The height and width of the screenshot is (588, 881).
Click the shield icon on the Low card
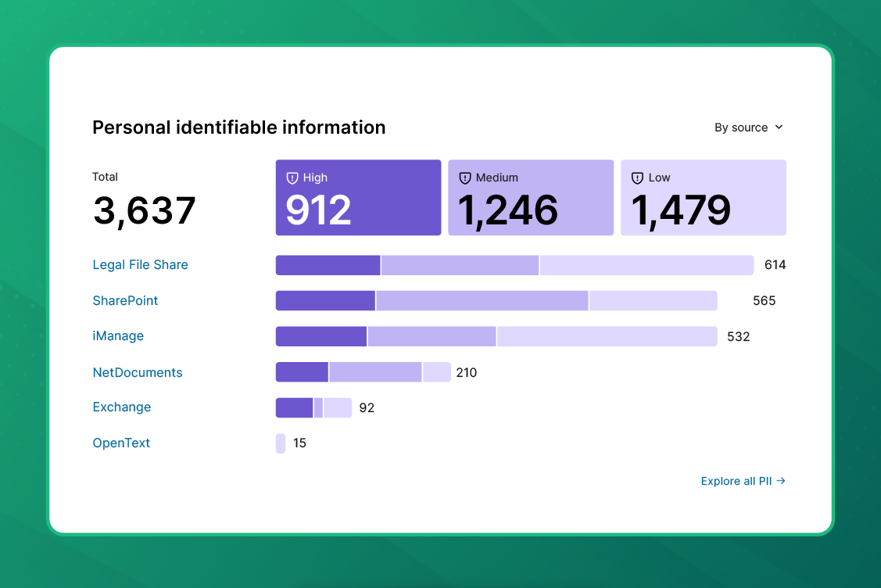click(638, 177)
